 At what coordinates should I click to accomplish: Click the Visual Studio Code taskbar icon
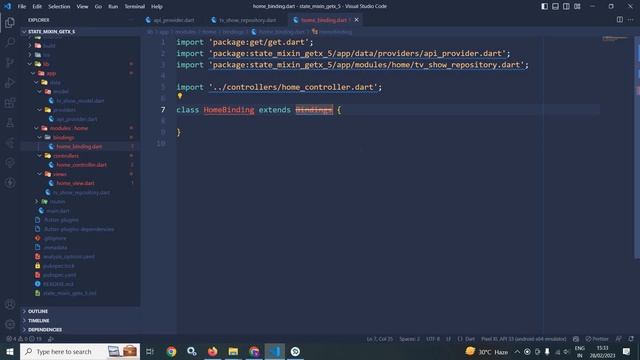(275, 351)
